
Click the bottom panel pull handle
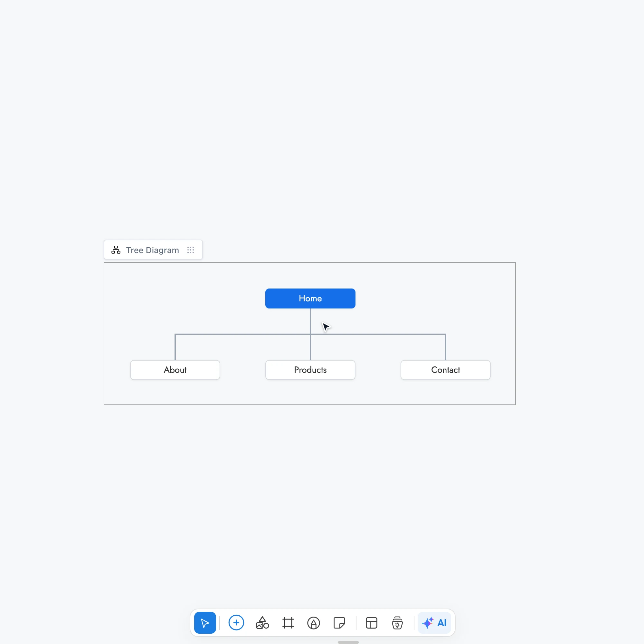pos(348,642)
